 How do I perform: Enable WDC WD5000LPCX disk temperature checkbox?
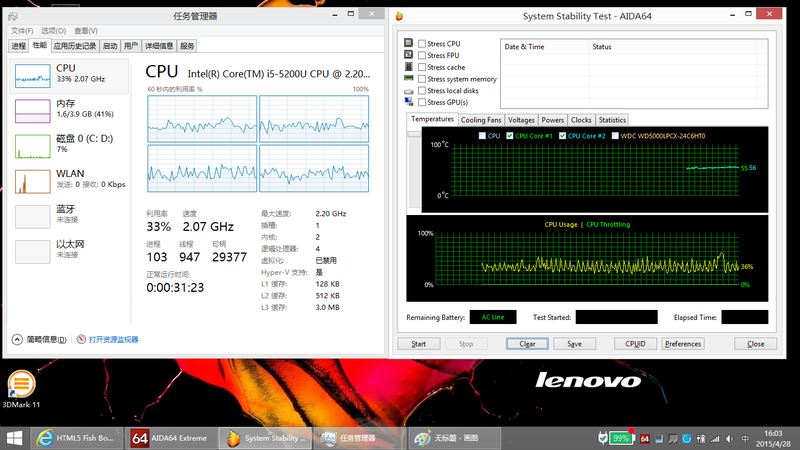pos(615,136)
